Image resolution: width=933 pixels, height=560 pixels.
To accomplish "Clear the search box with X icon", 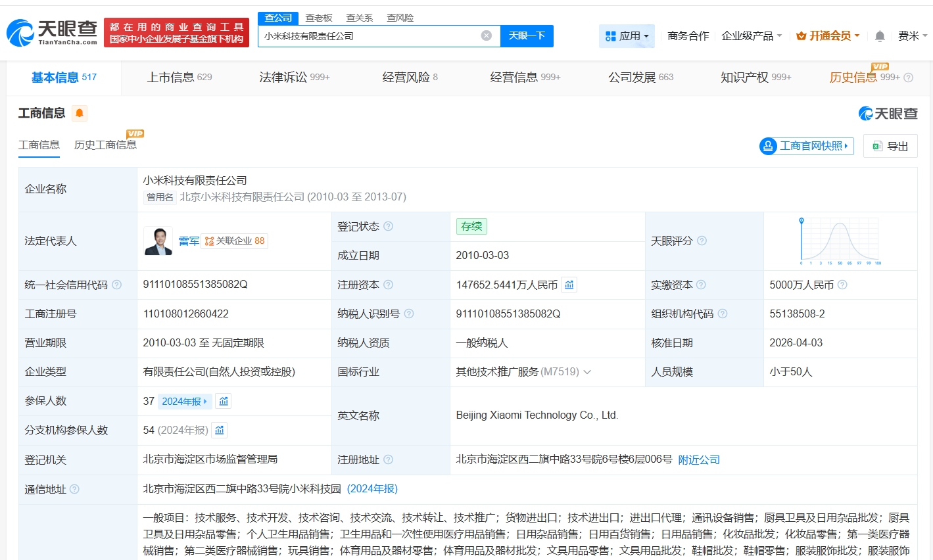I will click(x=487, y=35).
